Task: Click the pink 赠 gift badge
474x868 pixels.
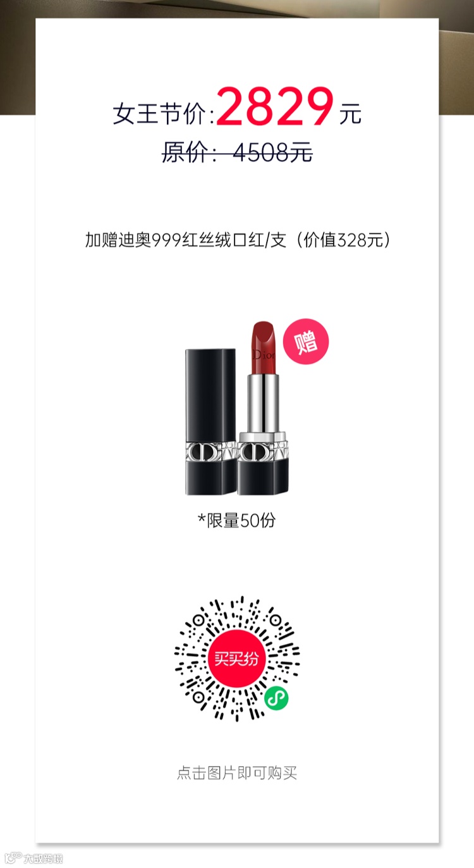Action: [306, 342]
